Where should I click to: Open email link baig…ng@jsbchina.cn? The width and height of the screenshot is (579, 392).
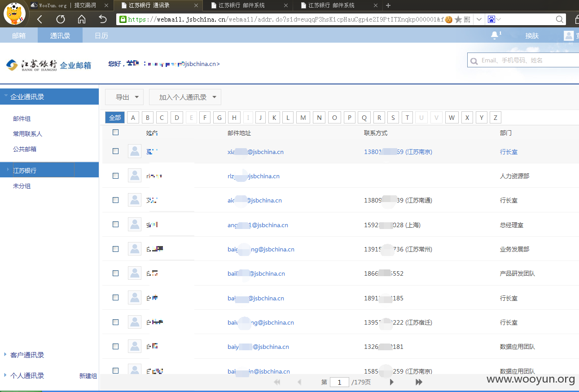261,249
